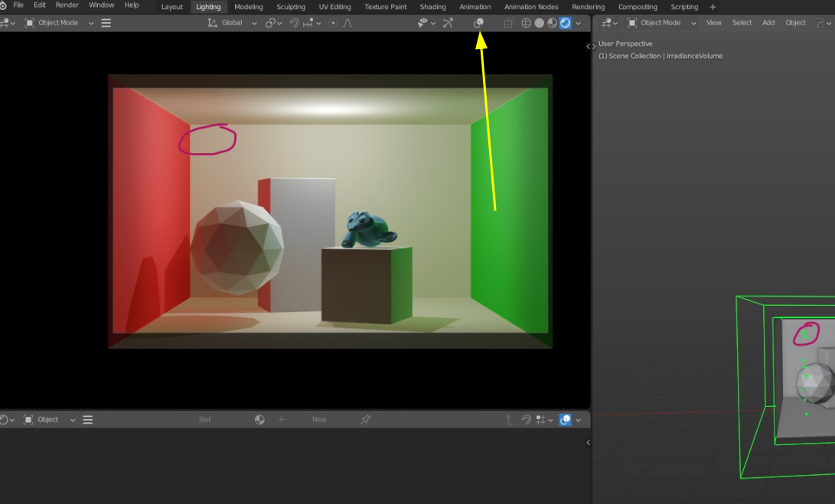Switch to the Rendering workspace tab

pyautogui.click(x=588, y=7)
